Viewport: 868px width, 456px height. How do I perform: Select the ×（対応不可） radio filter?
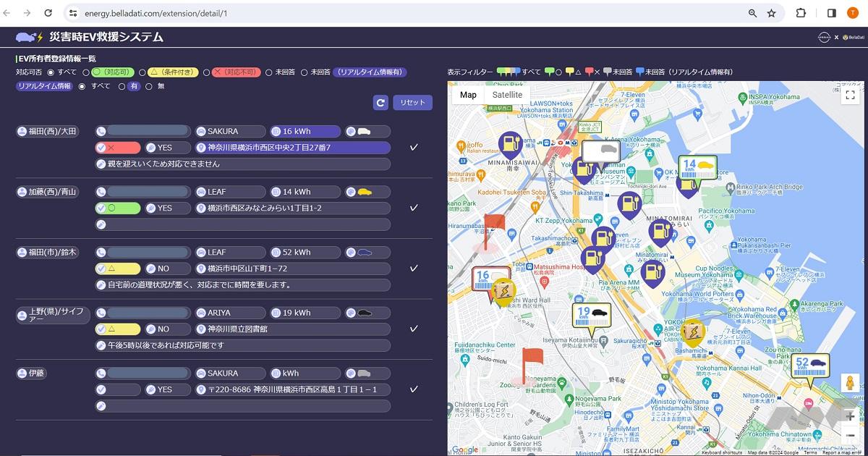[x=206, y=72]
